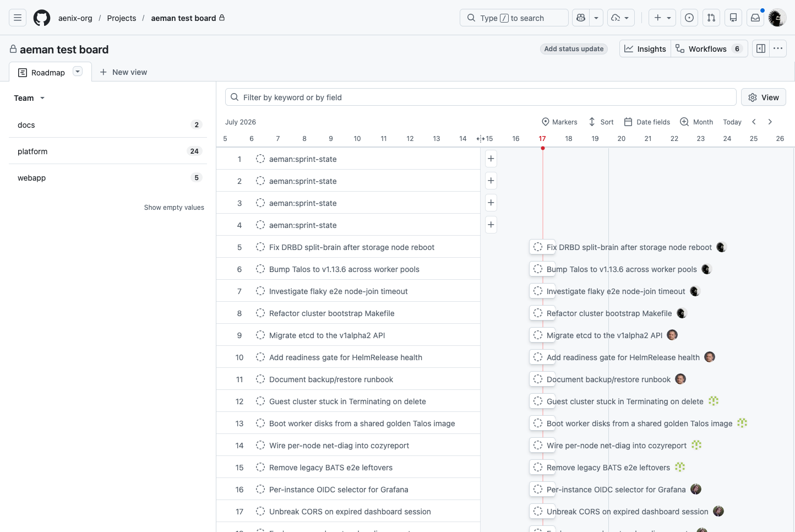Click the filter by keyword field
Image resolution: width=795 pixels, height=532 pixels.
point(481,97)
